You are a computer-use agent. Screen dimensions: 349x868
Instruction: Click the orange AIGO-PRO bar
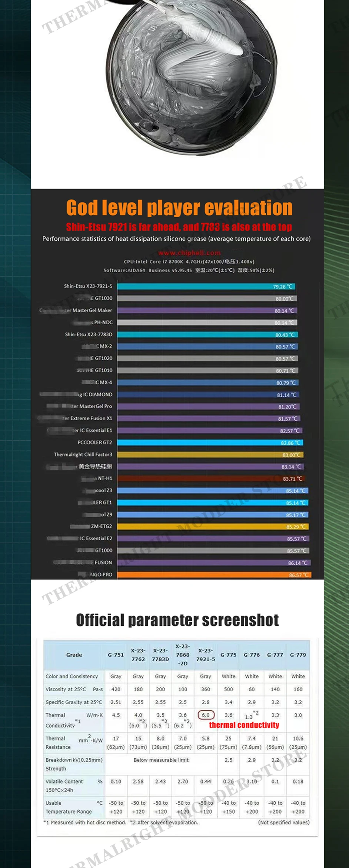point(214,575)
